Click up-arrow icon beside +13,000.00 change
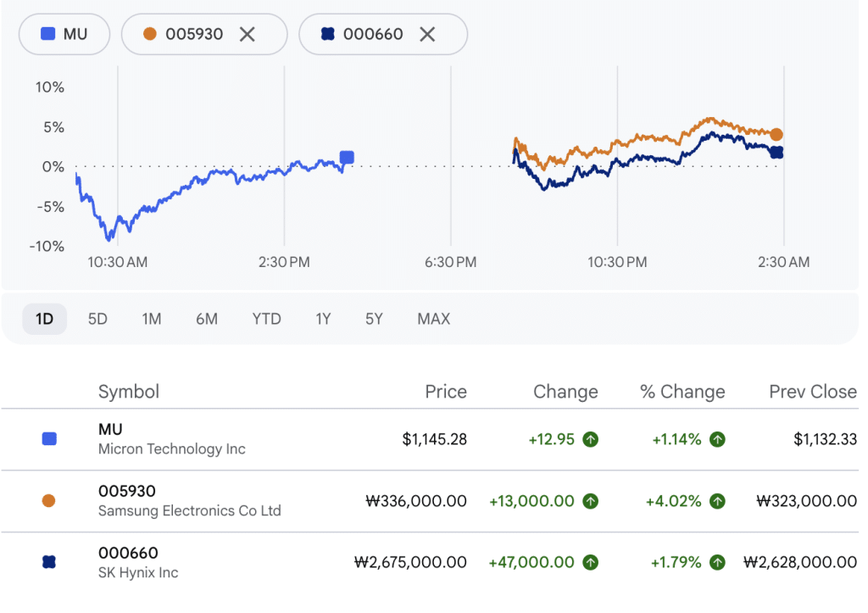Viewport: 868px width, 613px height. [591, 501]
